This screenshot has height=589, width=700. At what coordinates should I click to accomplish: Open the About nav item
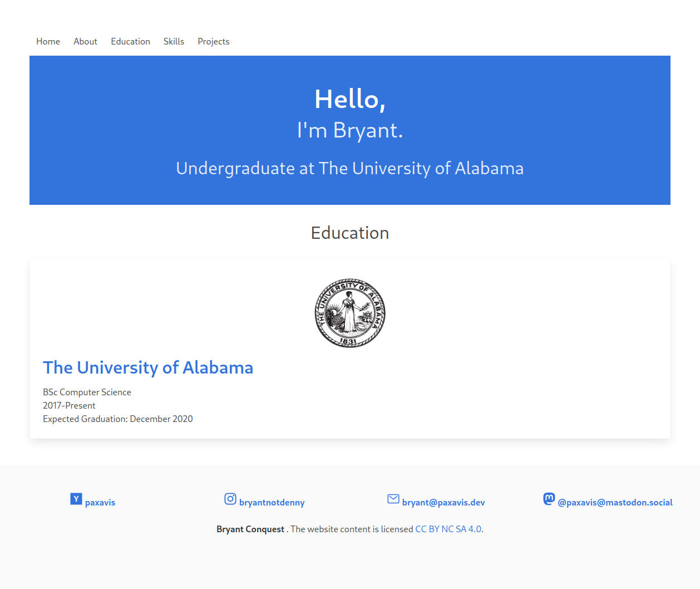[x=85, y=42]
